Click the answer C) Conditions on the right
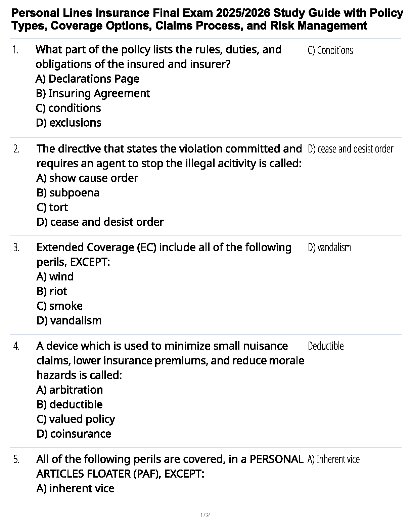The height and width of the screenshot is (532, 411). pyautogui.click(x=330, y=50)
